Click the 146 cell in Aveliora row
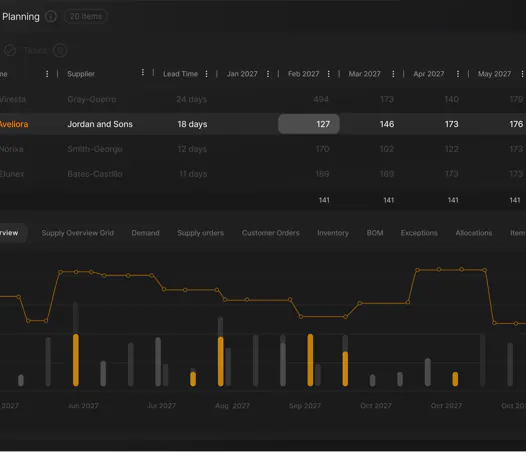Viewport: 526px width, 466px height. [x=387, y=124]
